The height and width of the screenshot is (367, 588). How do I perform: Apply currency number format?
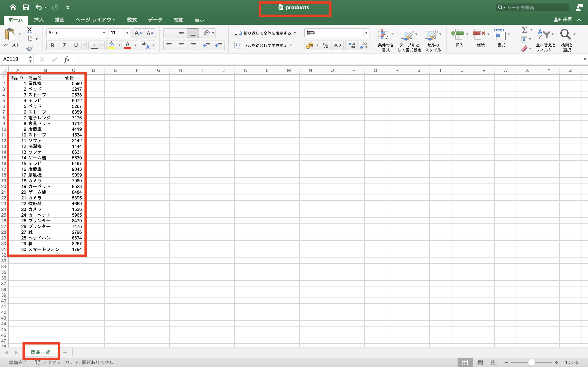(x=310, y=45)
